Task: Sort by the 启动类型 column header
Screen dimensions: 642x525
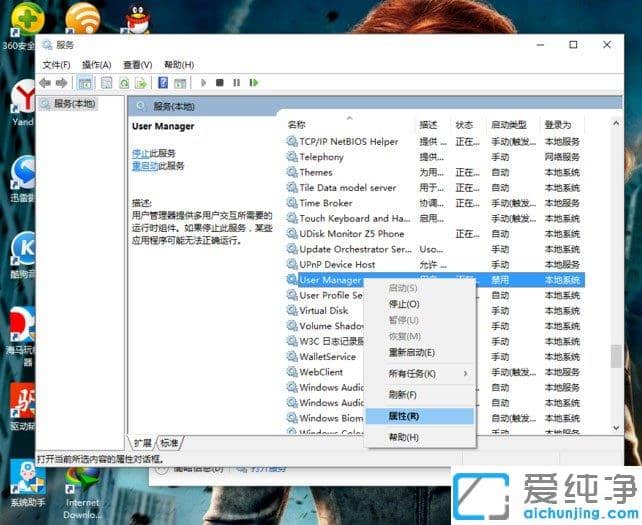Action: pyautogui.click(x=509, y=124)
